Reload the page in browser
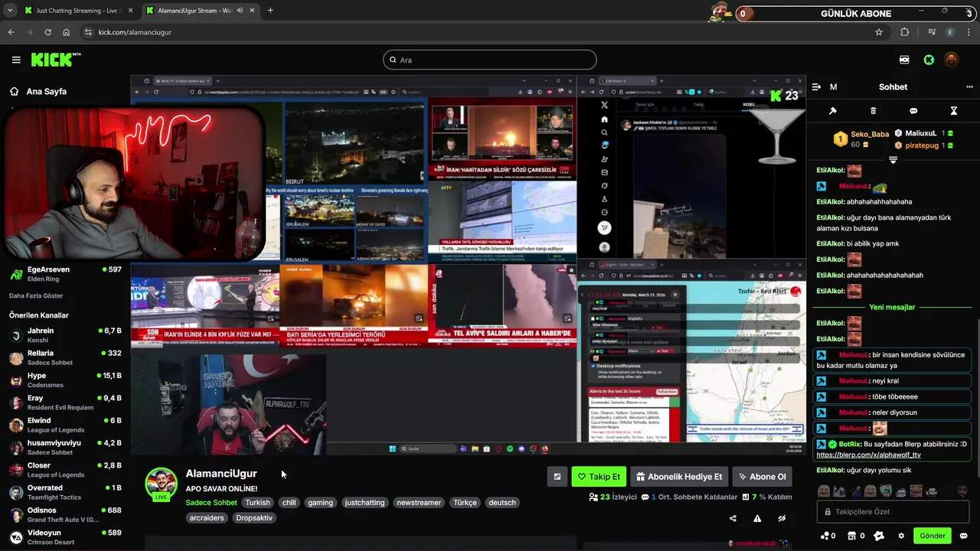 47,32
